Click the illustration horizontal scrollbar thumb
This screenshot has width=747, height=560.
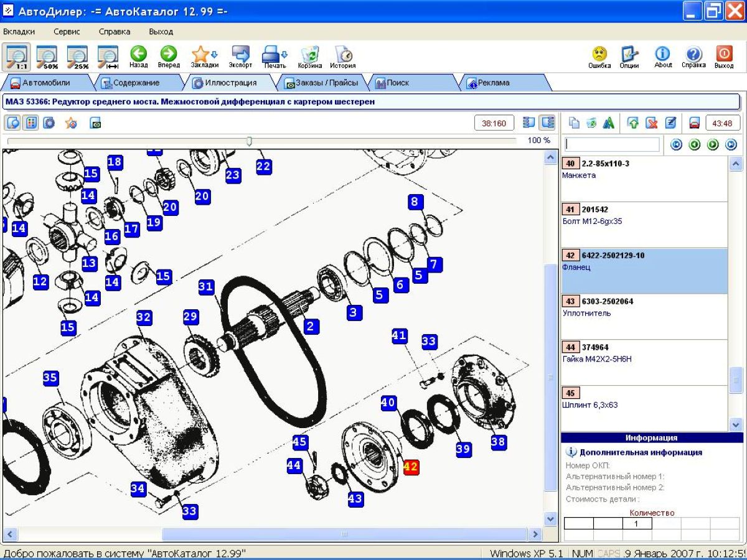click(344, 534)
